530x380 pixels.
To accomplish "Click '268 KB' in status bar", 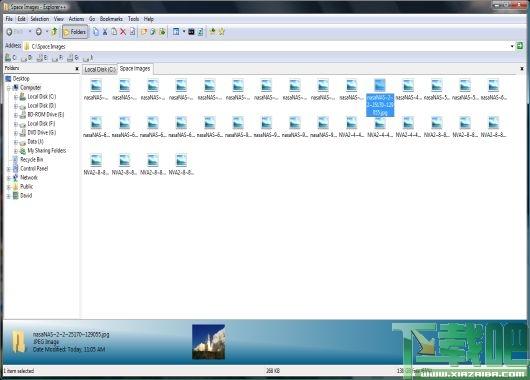I will pyautogui.click(x=273, y=371).
